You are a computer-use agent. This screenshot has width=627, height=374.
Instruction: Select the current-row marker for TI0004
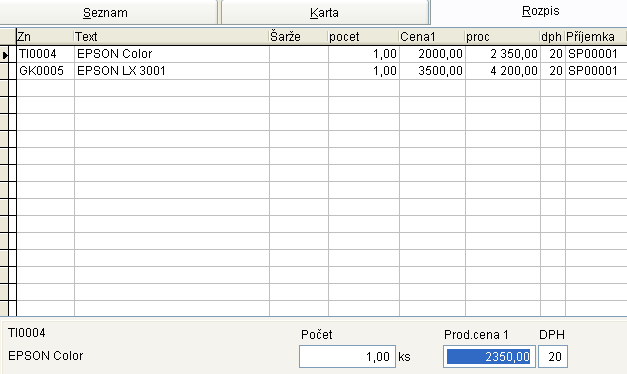(x=5, y=54)
